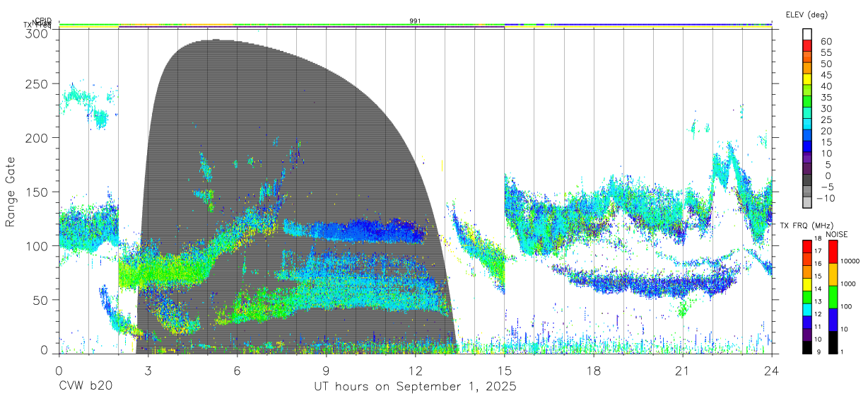Click the x-axis tick label '15'
This screenshot has width=868, height=401.
click(504, 371)
